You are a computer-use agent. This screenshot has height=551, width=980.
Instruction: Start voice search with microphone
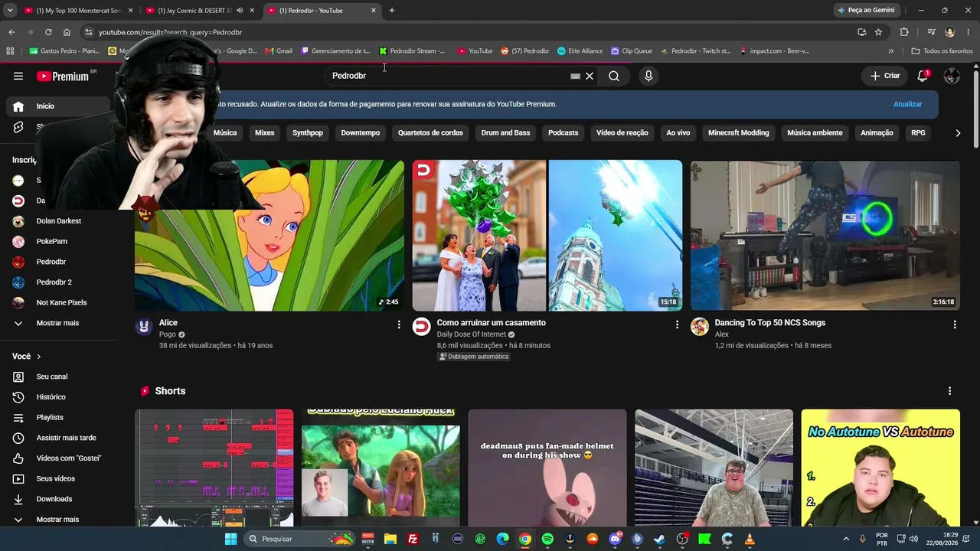[x=648, y=76]
